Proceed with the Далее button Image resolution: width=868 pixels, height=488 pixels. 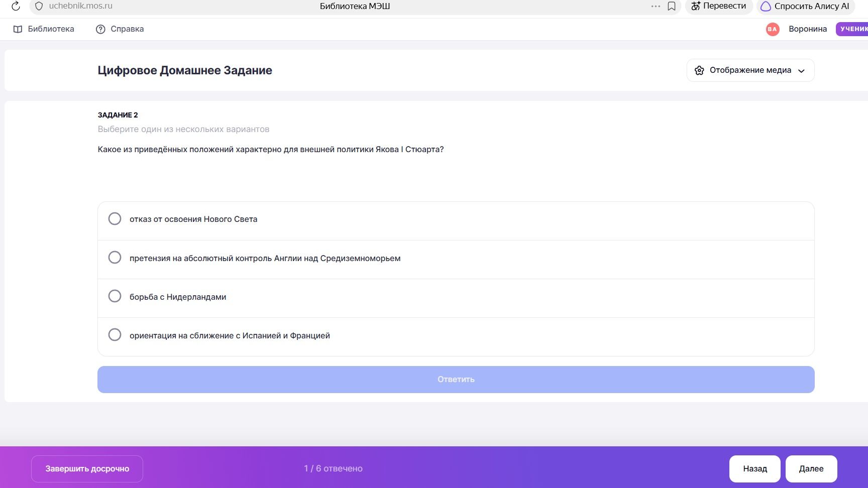pyautogui.click(x=811, y=469)
